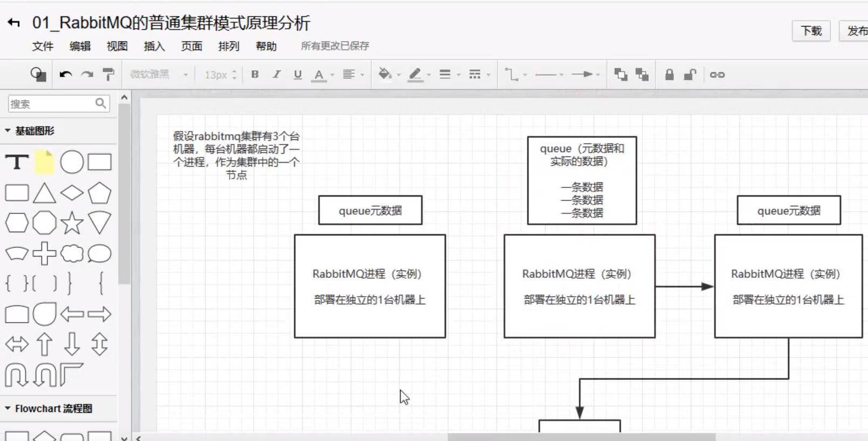
Task: Select the format painter brush
Action: point(109,74)
